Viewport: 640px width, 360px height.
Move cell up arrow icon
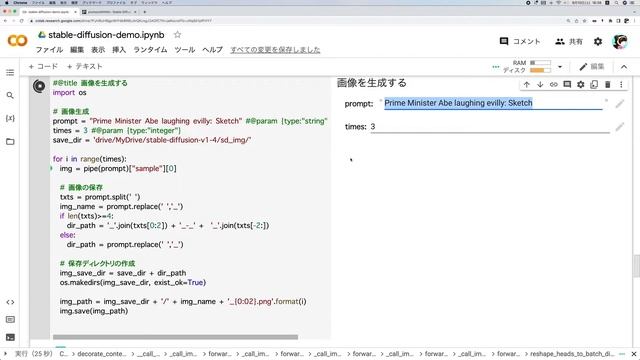[527, 84]
